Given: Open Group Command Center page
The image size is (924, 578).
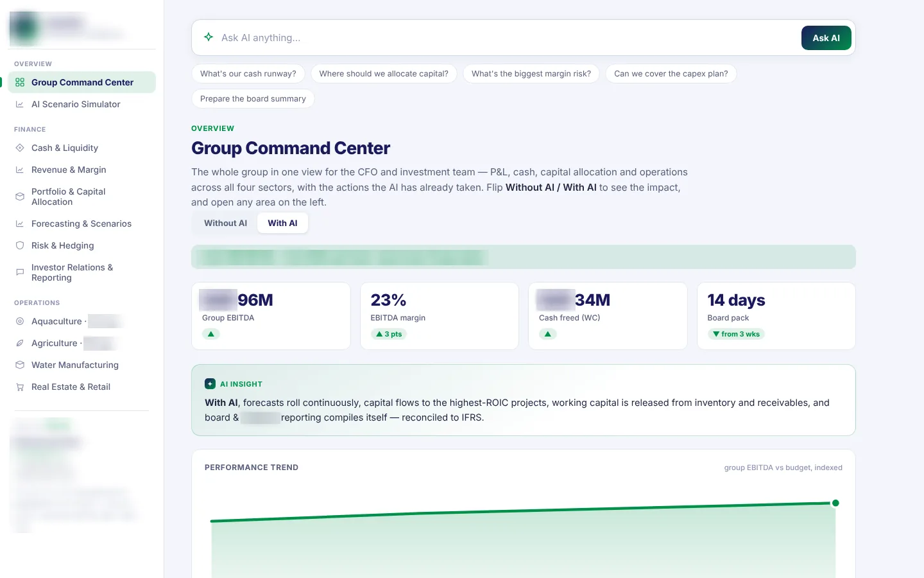Looking at the screenshot, I should tap(82, 82).
